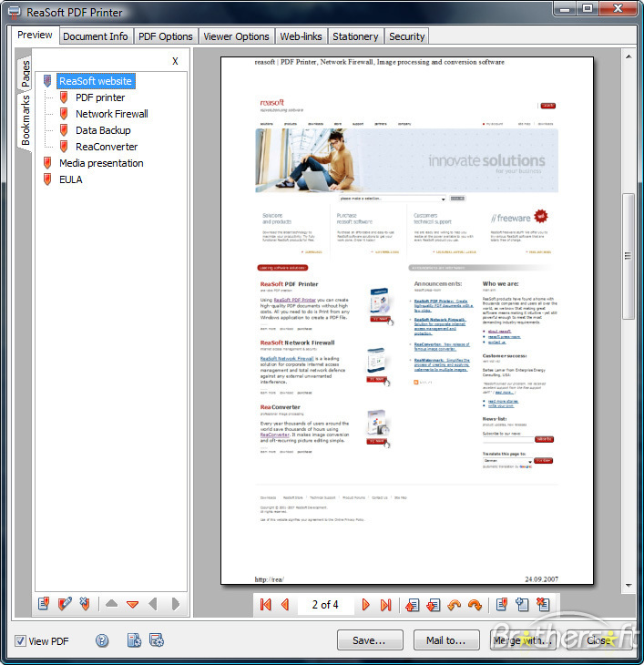Click the page preview thumbnail
Image resolution: width=644 pixels, height=665 pixels.
pyautogui.click(x=407, y=321)
